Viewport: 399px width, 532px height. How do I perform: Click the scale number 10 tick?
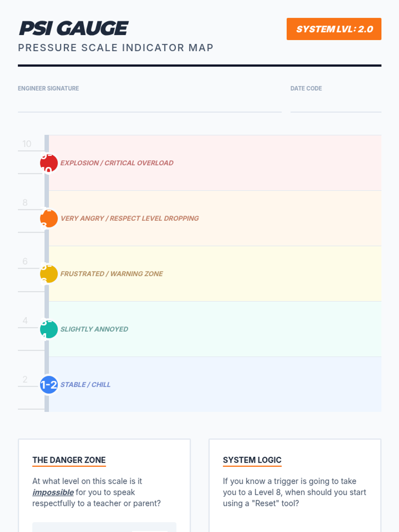(27, 144)
